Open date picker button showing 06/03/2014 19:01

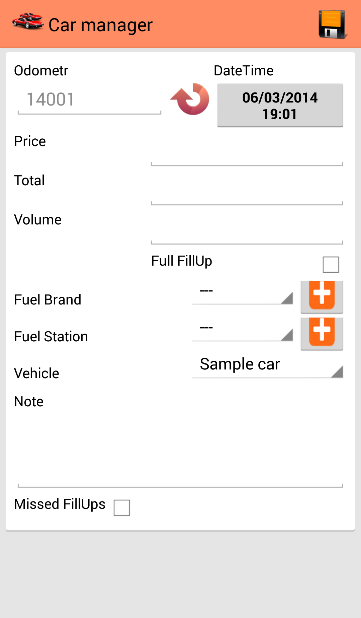click(280, 105)
